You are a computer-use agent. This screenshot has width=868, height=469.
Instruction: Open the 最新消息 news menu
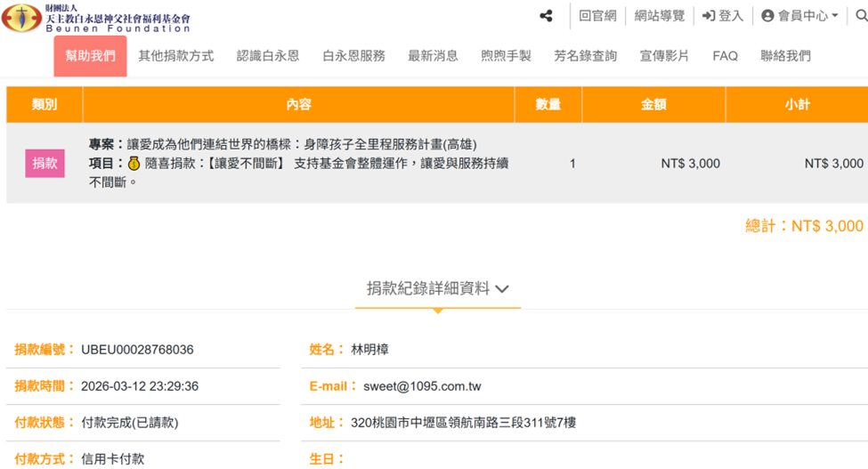433,56
